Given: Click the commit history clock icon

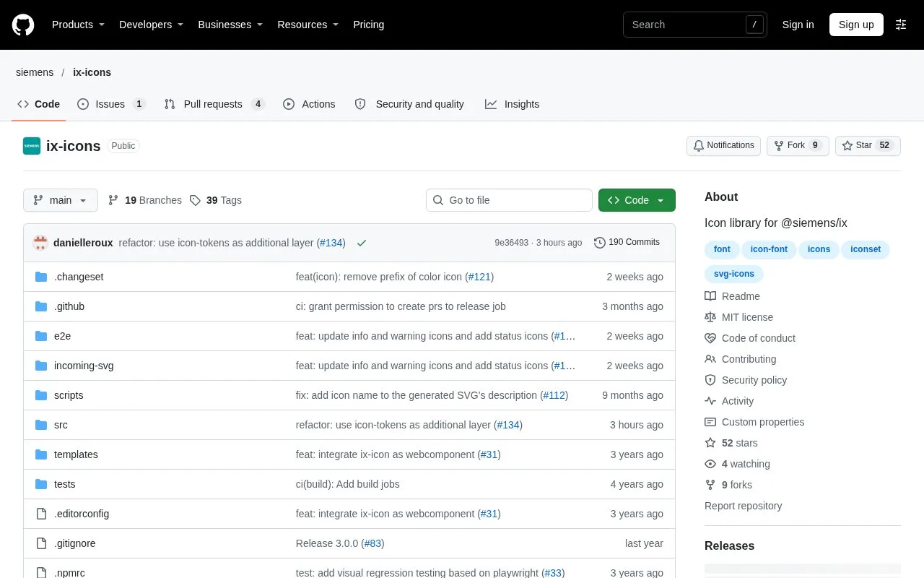Looking at the screenshot, I should click(599, 243).
